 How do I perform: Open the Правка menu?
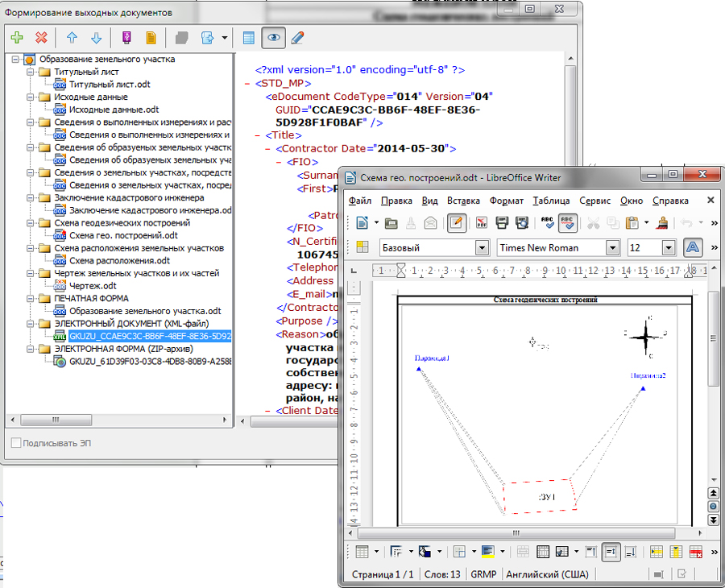(x=396, y=201)
